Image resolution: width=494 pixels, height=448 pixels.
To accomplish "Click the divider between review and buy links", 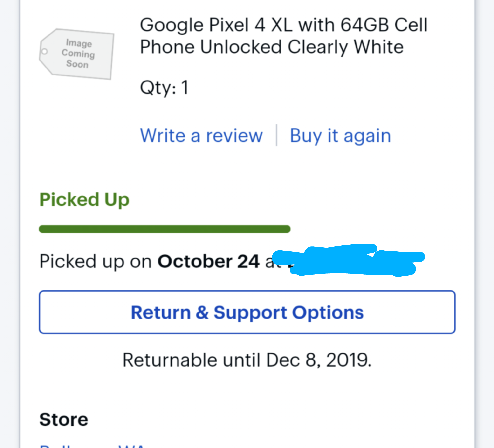I will (x=276, y=135).
